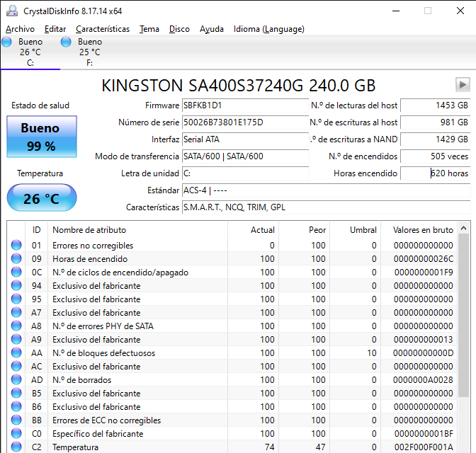Click the Valores en bruto column header

[419, 230]
